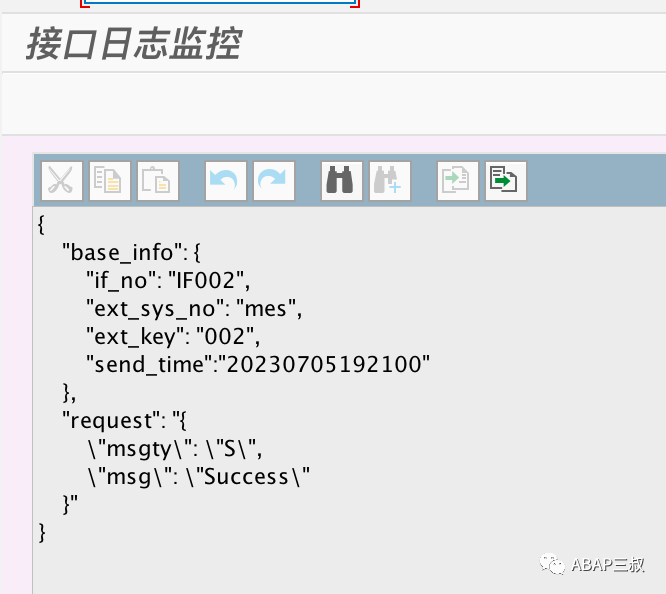Click the Copy icon in editor toolbar

pos(110,181)
